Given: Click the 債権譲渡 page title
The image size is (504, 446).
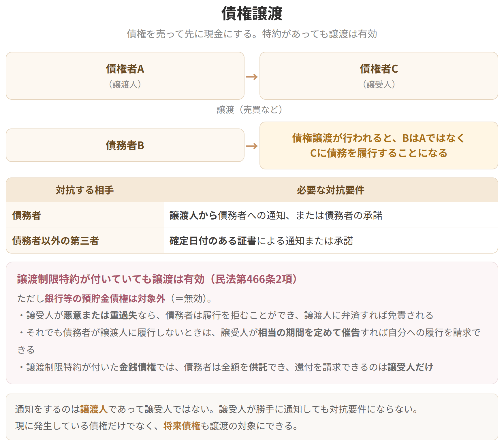Looking at the screenshot, I should (x=252, y=14).
